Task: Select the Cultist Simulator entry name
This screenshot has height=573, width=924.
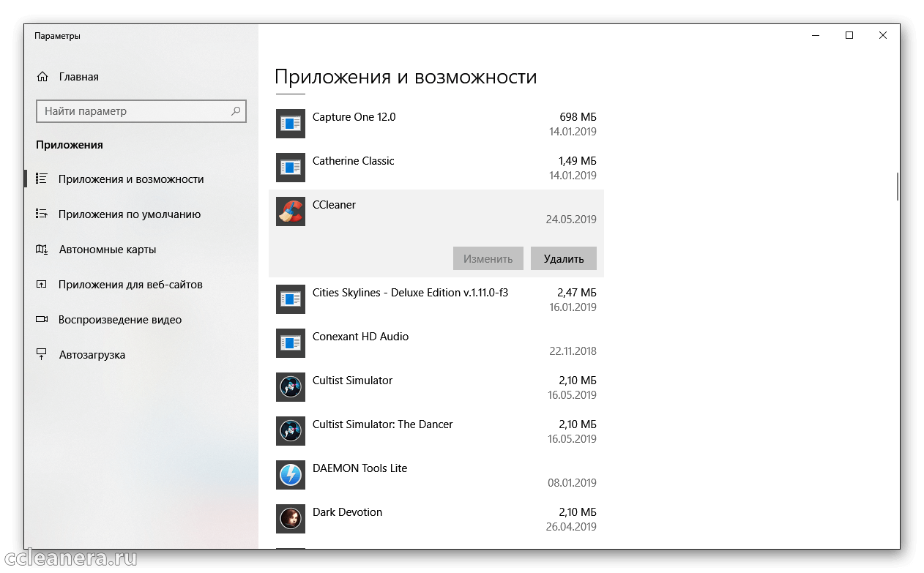Action: tap(352, 381)
